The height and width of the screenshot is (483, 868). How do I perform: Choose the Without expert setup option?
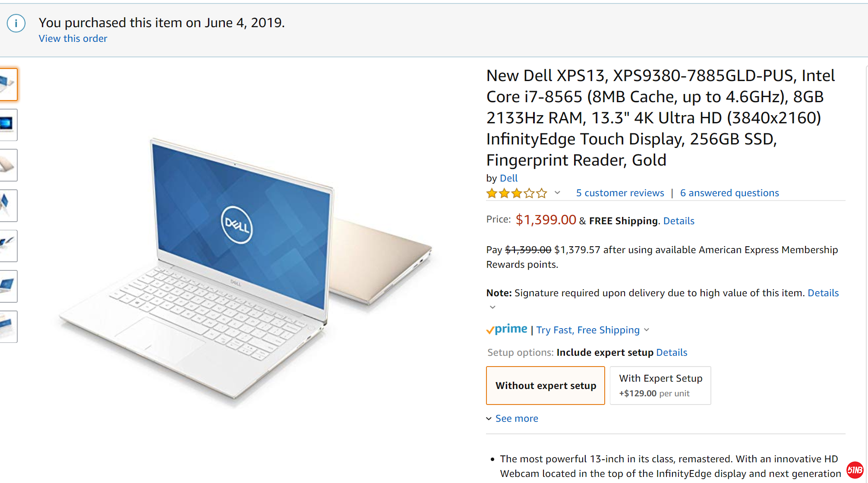point(546,386)
